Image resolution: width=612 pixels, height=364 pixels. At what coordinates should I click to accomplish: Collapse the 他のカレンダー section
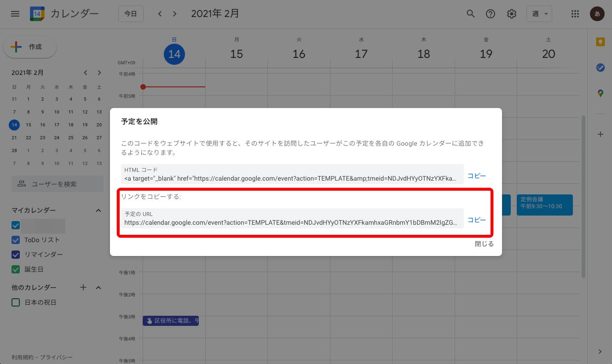pyautogui.click(x=98, y=287)
